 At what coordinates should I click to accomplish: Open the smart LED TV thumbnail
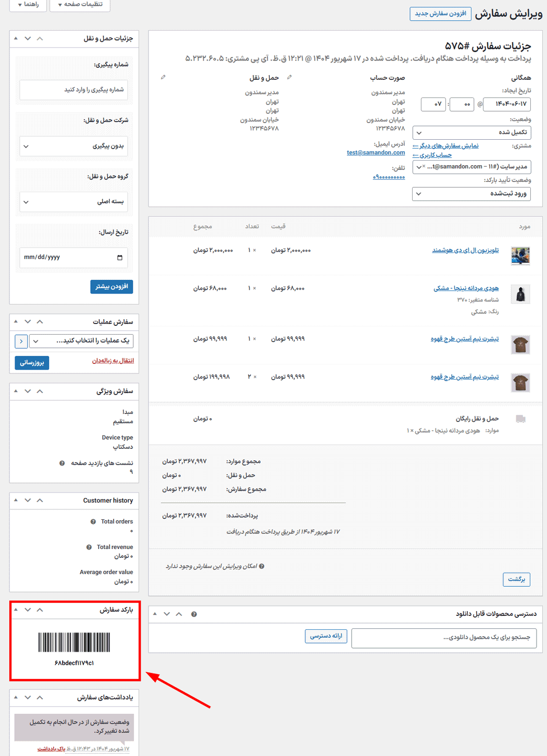tap(520, 256)
